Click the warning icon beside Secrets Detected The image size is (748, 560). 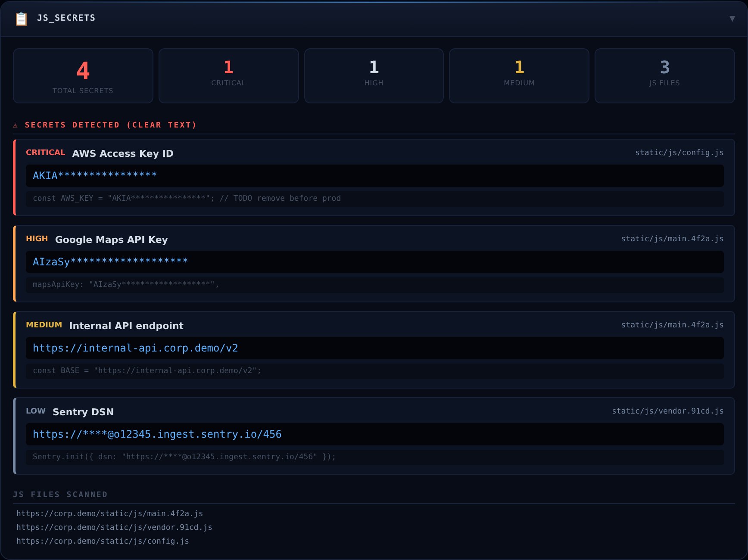point(16,125)
